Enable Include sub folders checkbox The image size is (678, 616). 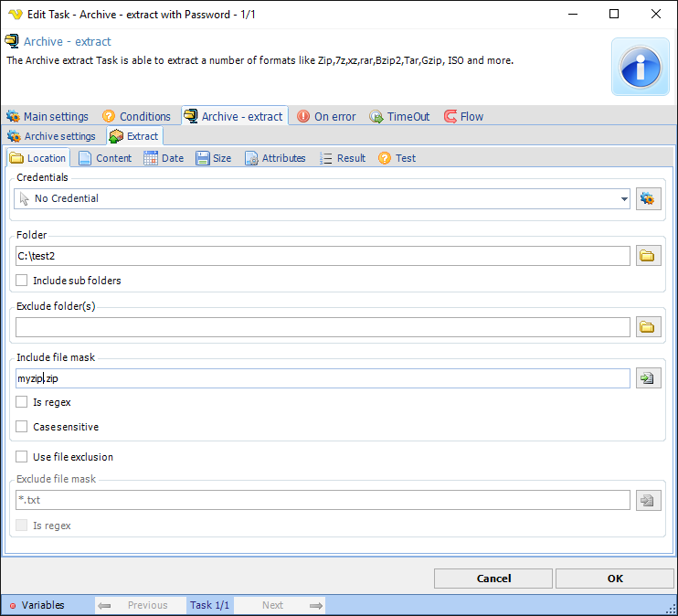pyautogui.click(x=22, y=281)
